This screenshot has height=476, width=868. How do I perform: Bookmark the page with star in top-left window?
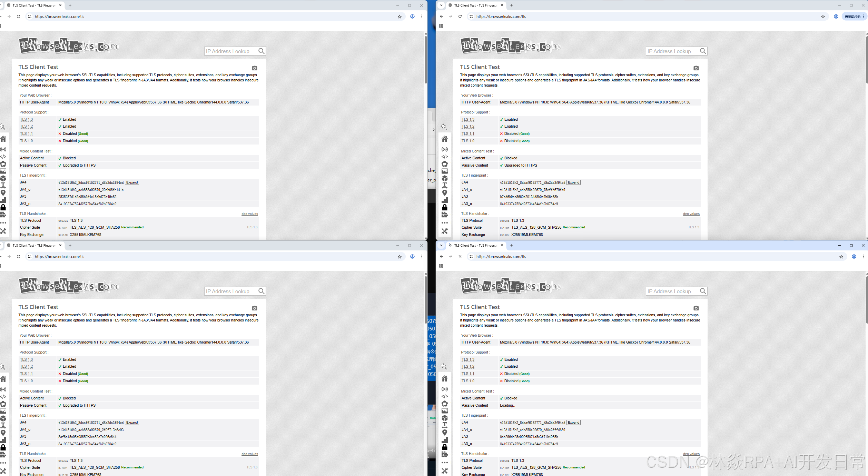(x=400, y=17)
